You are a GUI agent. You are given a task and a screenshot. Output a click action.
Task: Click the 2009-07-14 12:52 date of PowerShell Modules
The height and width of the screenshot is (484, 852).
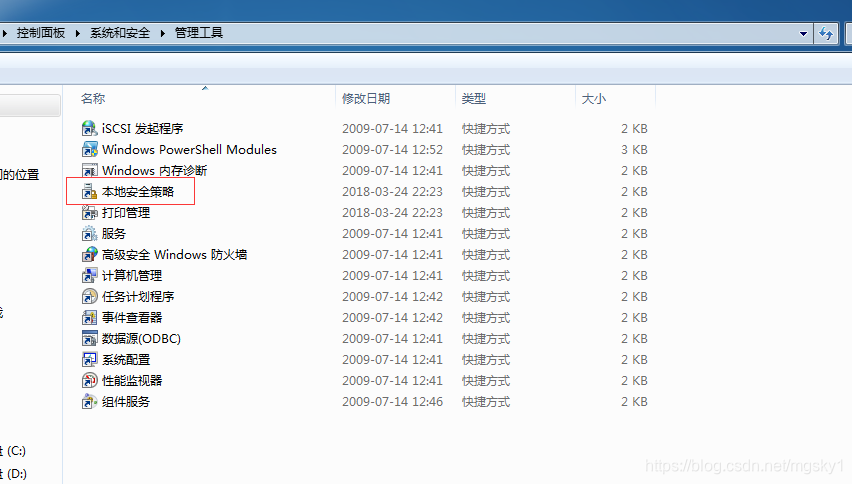pyautogui.click(x=392, y=150)
